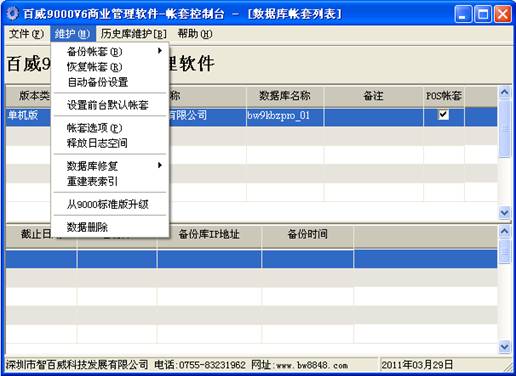Select the bw9kbzpro_01 database cell
The width and height of the screenshot is (516, 376).
click(x=285, y=116)
